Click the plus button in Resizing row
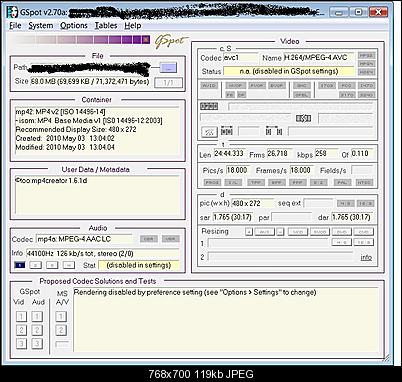402x382 pixels. pos(249,232)
